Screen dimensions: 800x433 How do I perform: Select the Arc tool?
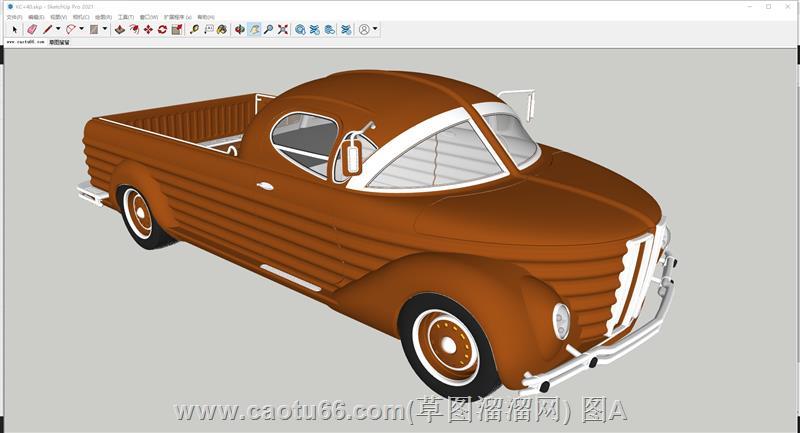(71, 30)
